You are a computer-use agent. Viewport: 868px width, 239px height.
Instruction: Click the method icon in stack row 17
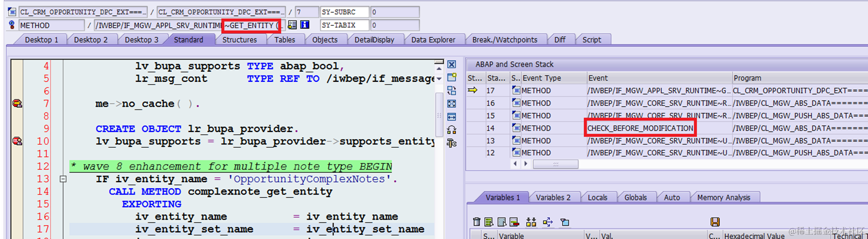point(516,90)
